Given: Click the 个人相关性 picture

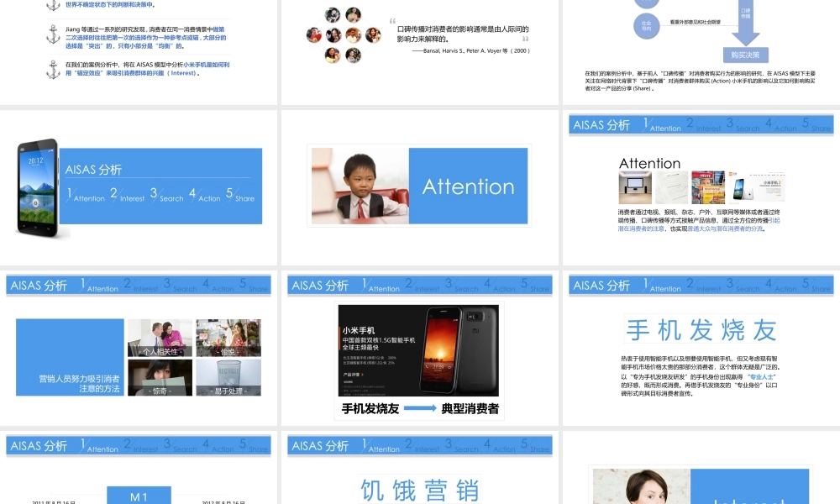Looking at the screenshot, I should click(160, 338).
